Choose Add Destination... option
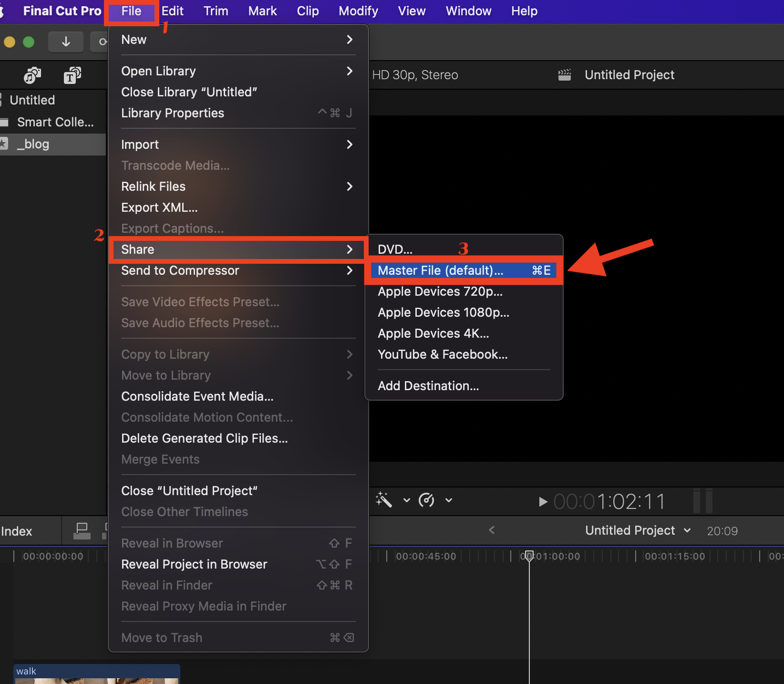Viewport: 784px width, 684px height. click(464, 386)
